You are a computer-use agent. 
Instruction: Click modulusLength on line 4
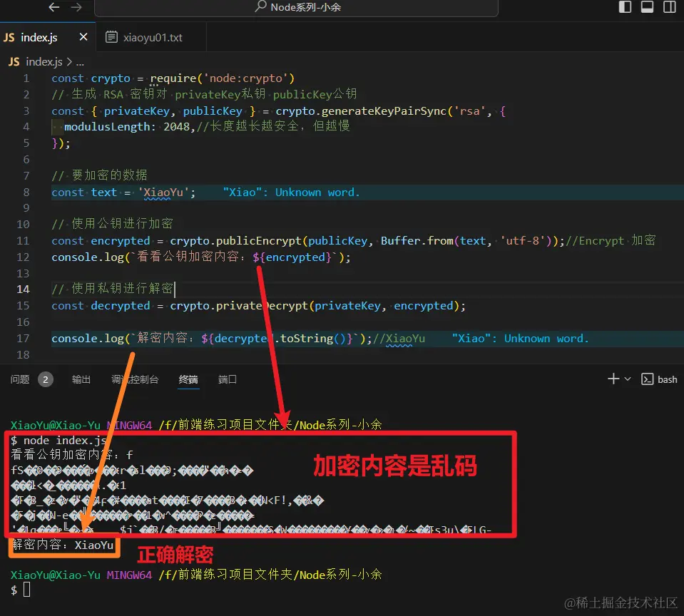point(107,126)
